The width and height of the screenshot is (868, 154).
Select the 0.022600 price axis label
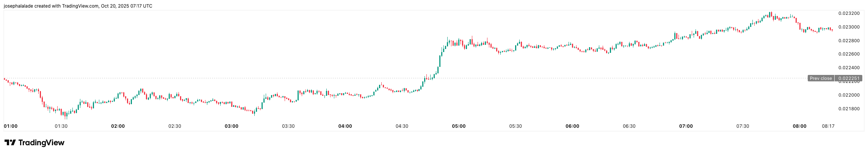(x=849, y=54)
